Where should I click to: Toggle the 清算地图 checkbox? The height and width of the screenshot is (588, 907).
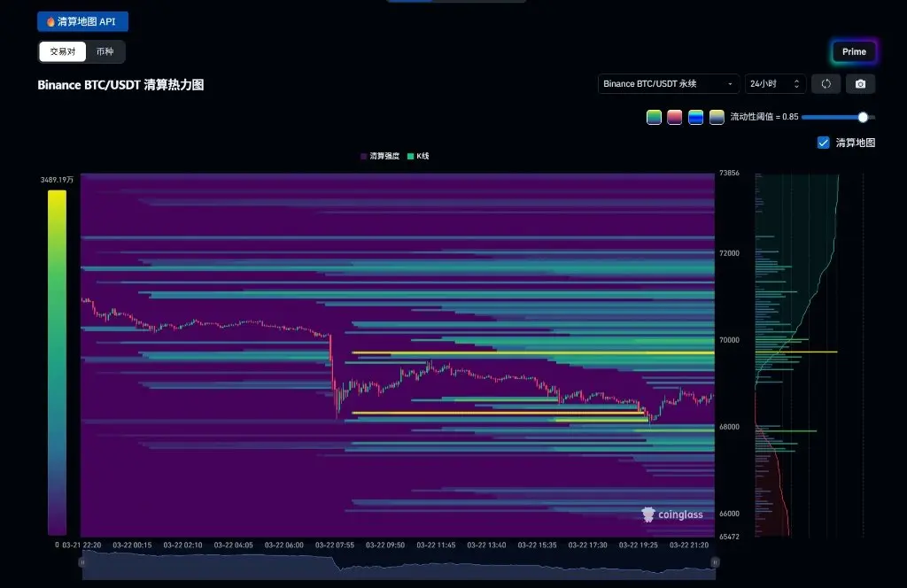tap(823, 143)
